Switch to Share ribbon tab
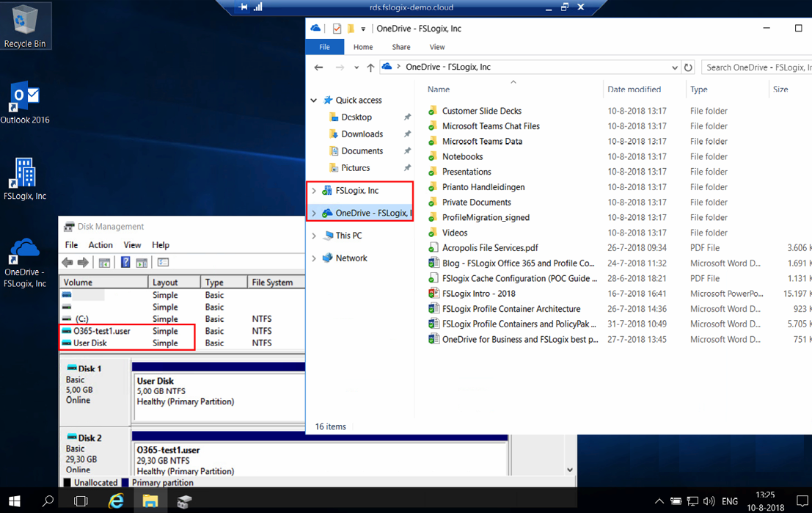 tap(401, 47)
